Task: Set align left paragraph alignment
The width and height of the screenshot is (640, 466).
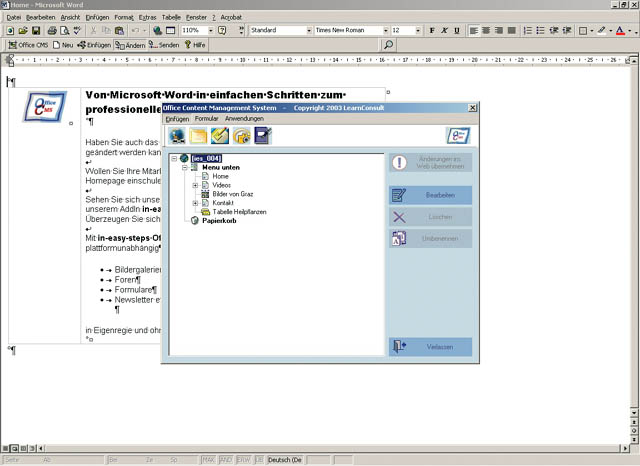Action: 473,31
